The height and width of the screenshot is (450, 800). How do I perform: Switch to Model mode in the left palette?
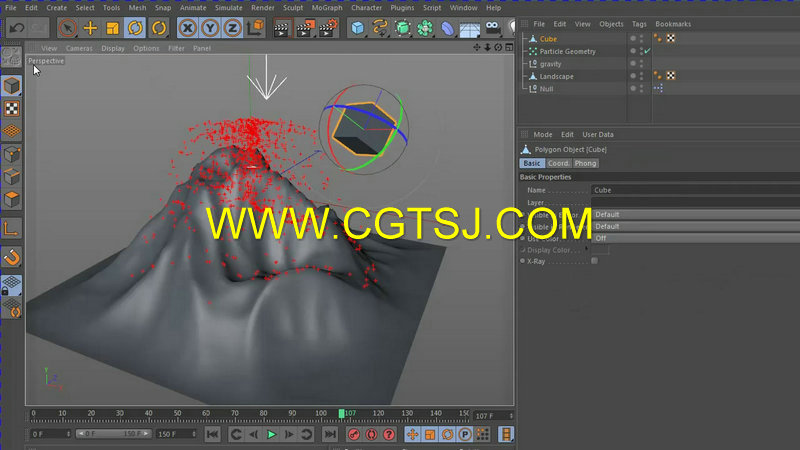point(12,86)
